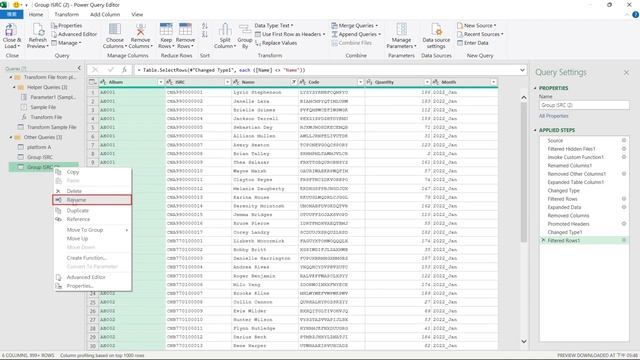This screenshot has height=360, width=640.
Task: Click the Sort Descending icon
Action: (x=204, y=35)
